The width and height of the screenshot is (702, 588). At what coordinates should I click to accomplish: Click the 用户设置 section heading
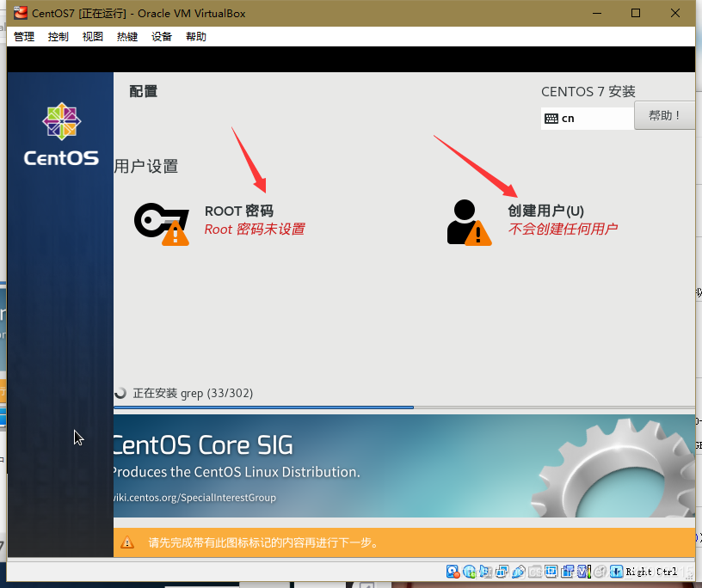pyautogui.click(x=146, y=167)
